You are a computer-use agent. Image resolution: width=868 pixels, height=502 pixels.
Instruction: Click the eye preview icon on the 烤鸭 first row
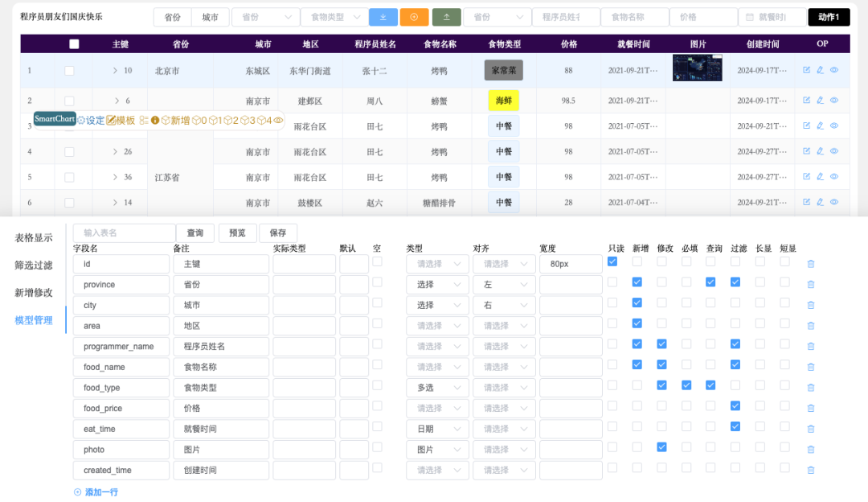click(834, 70)
